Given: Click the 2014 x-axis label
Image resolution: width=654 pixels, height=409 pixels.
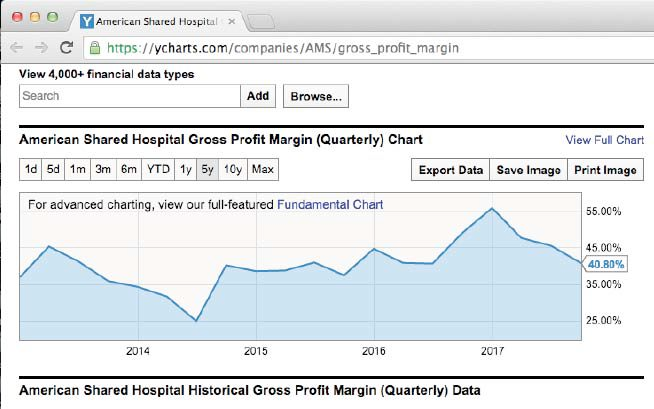Looking at the screenshot, I should point(138,351).
